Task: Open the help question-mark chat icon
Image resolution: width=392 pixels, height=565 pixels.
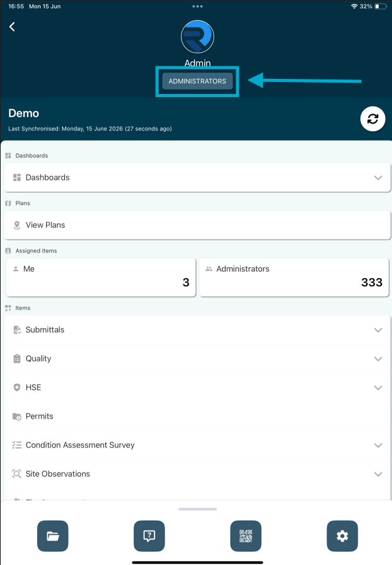Action: 149,536
